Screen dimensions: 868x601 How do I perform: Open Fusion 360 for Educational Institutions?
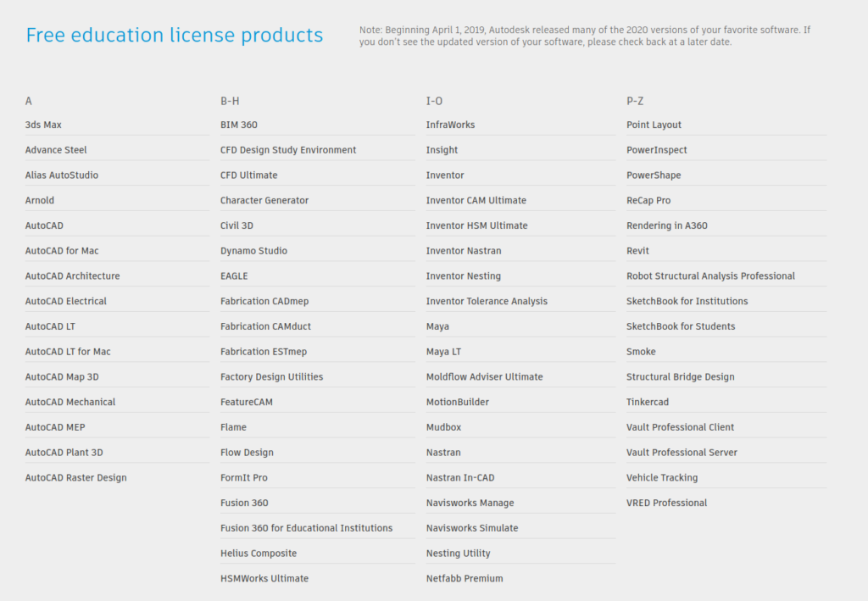pos(307,528)
